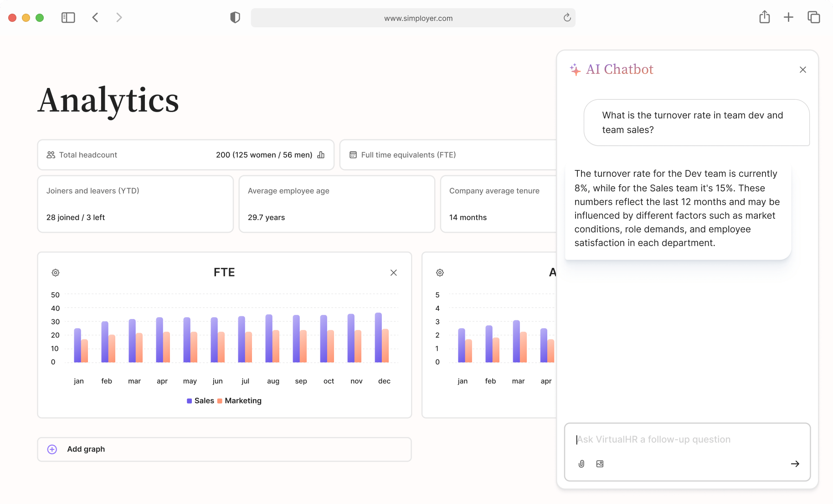Show browser tab overview
Image resolution: width=833 pixels, height=504 pixels.
click(813, 18)
